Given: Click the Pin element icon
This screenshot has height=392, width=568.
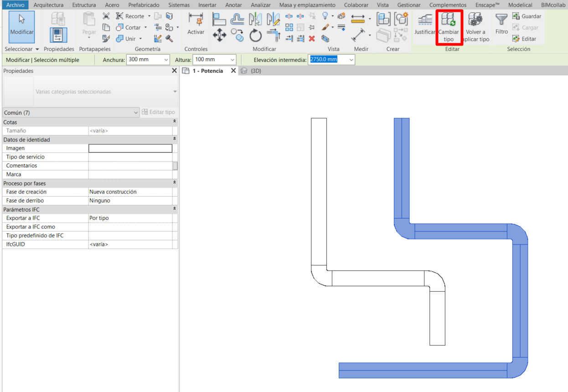Looking at the screenshot, I should pos(312,27).
